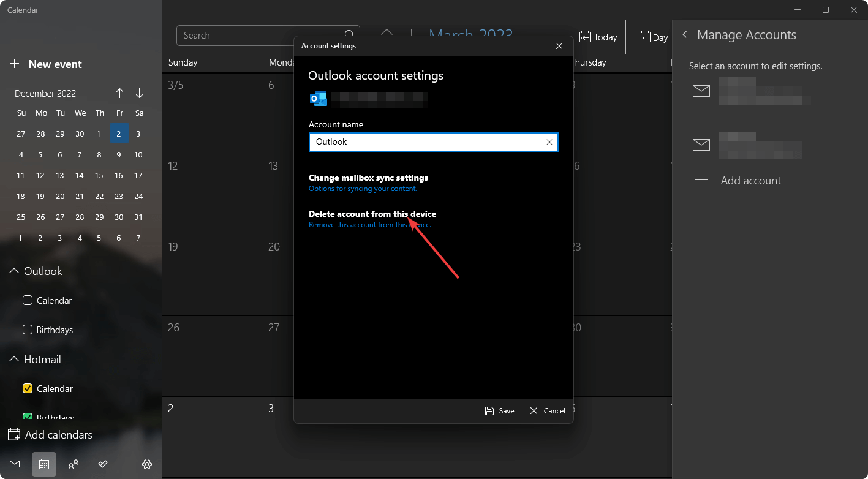This screenshot has height=479, width=868.
Task: Select December 8 in the mini calendar
Action: 99,154
